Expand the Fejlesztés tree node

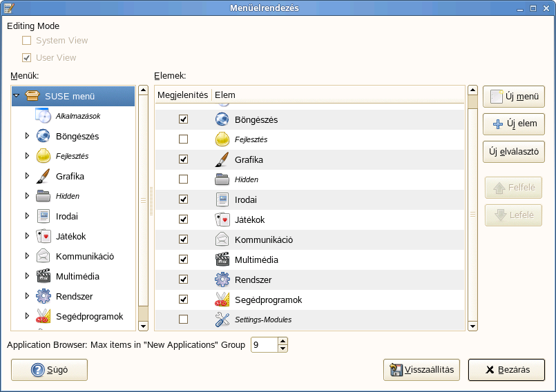pos(27,155)
